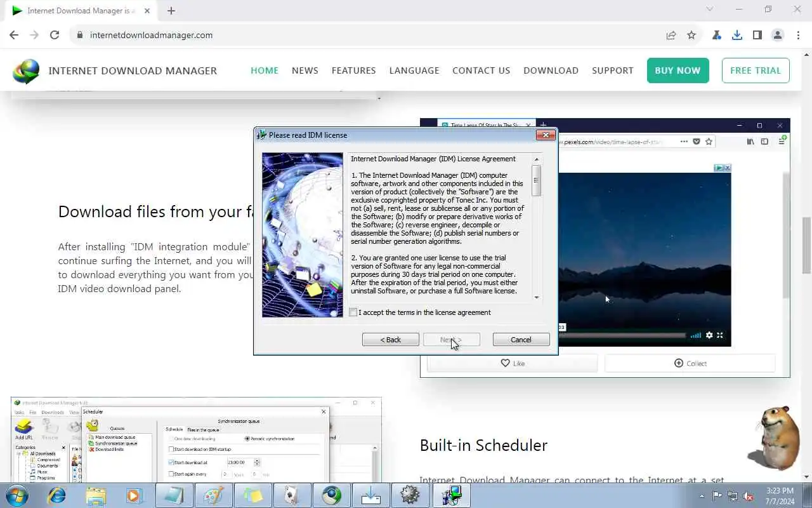Click the share page icon in the address bar

671,35
